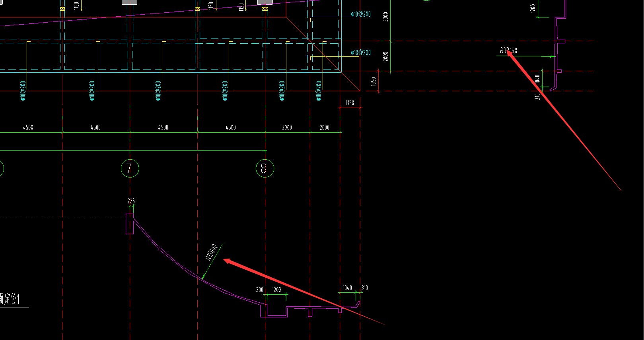The image size is (644, 340).
Task: Click the rotated 3300 dimension text
Action: pos(385,17)
